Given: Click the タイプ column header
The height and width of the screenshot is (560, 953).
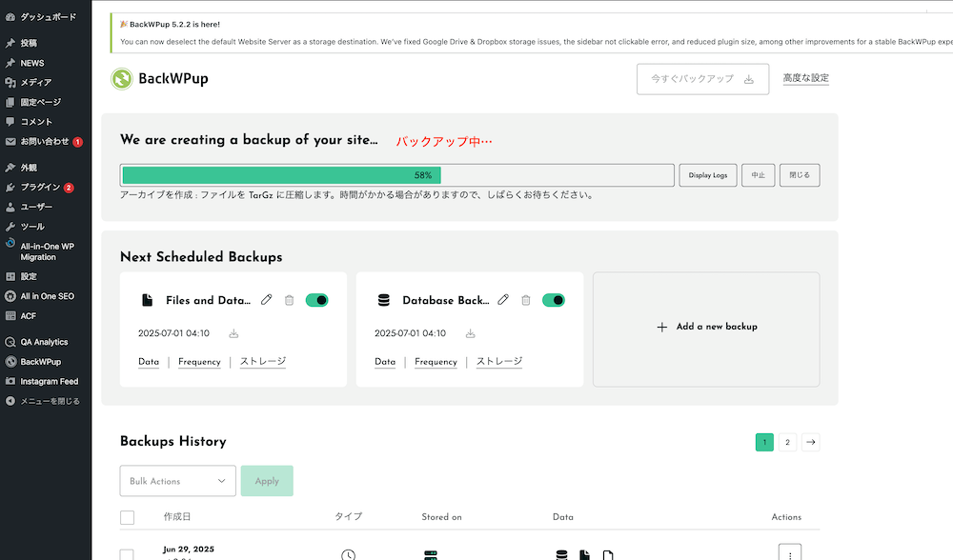Looking at the screenshot, I should [x=348, y=517].
